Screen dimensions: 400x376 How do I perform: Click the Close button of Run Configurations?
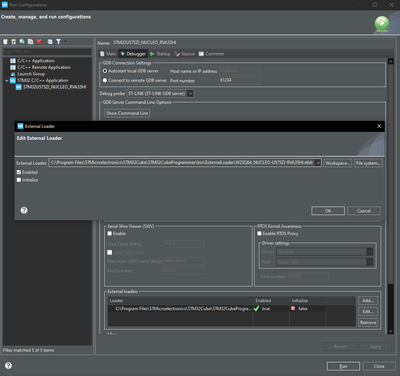click(x=379, y=366)
